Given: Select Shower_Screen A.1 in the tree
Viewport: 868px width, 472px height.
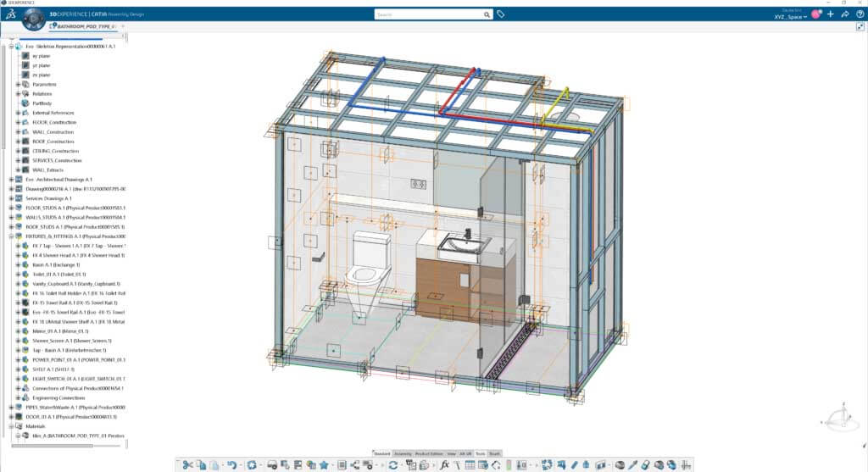Looking at the screenshot, I should click(72, 341).
